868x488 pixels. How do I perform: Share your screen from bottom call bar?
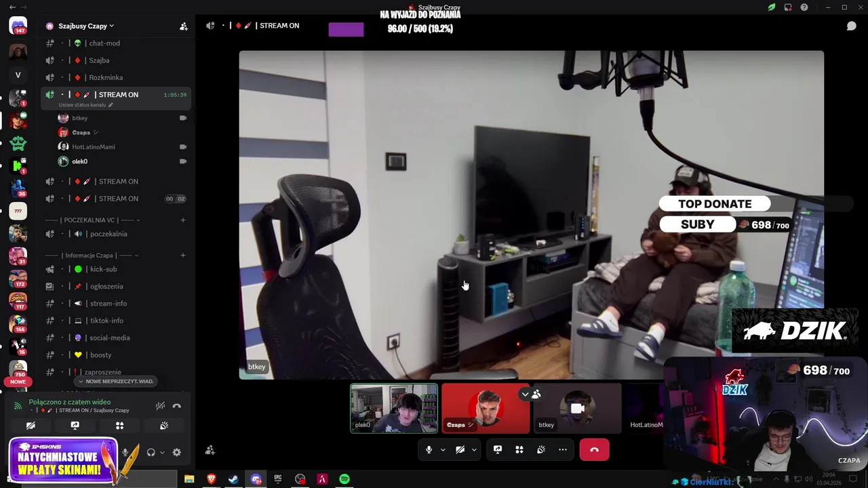[x=497, y=449]
